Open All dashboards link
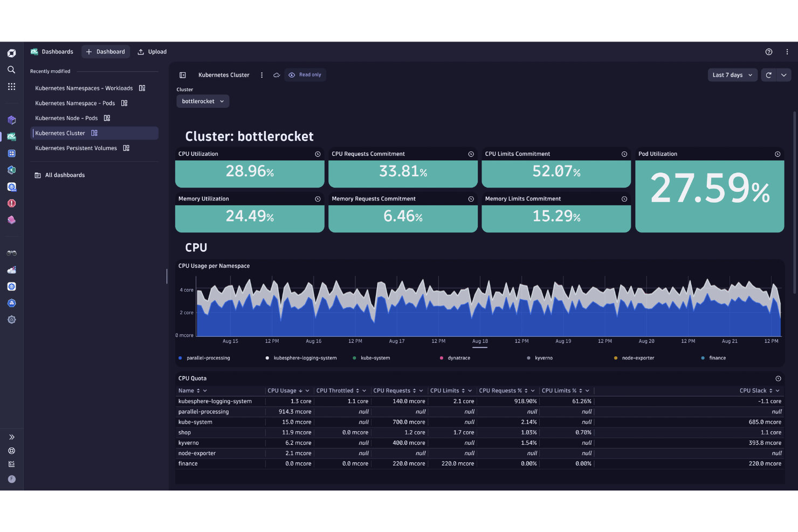 click(60, 175)
